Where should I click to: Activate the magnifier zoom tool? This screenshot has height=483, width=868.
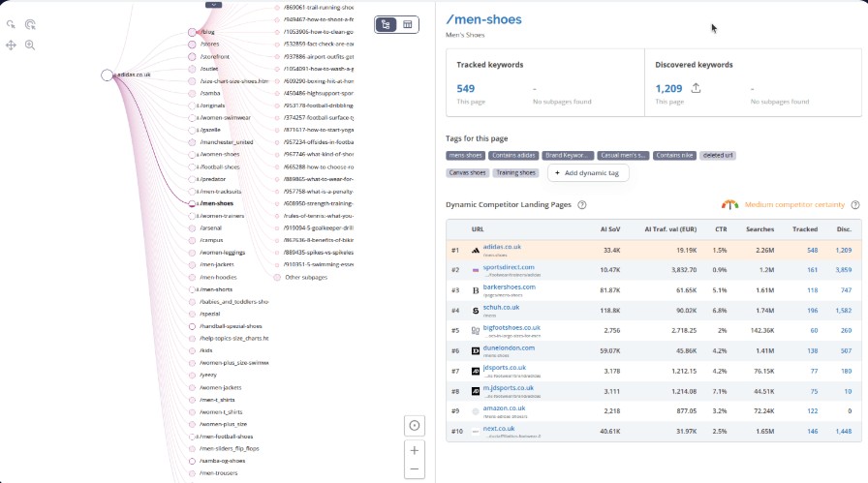pos(30,45)
